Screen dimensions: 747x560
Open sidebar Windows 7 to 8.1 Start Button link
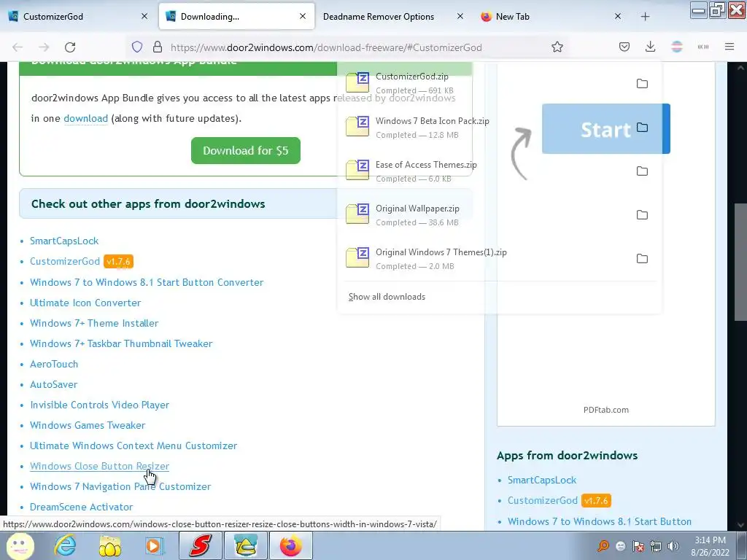point(600,522)
